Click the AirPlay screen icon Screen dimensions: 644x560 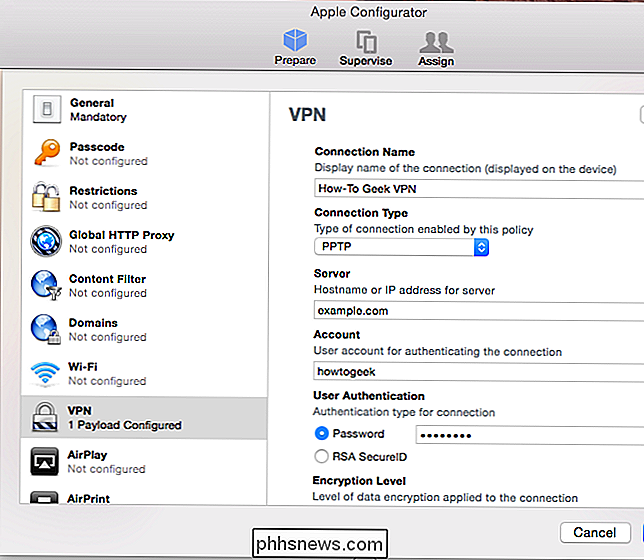coord(44,461)
